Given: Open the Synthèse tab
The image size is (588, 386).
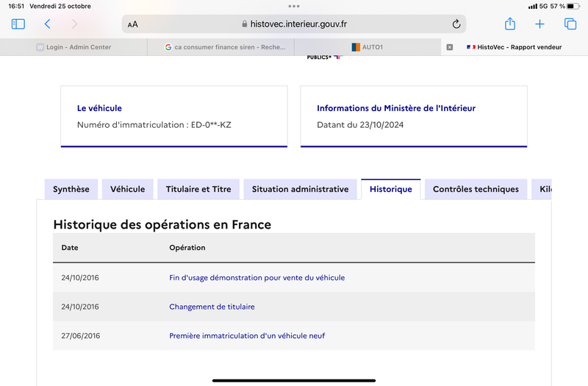Looking at the screenshot, I should click(71, 189).
